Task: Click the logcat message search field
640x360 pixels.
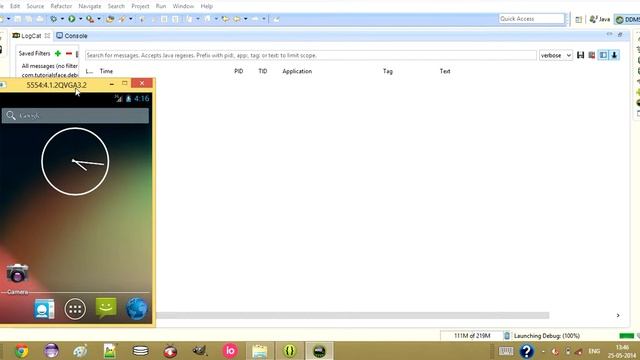Action: click(x=311, y=55)
